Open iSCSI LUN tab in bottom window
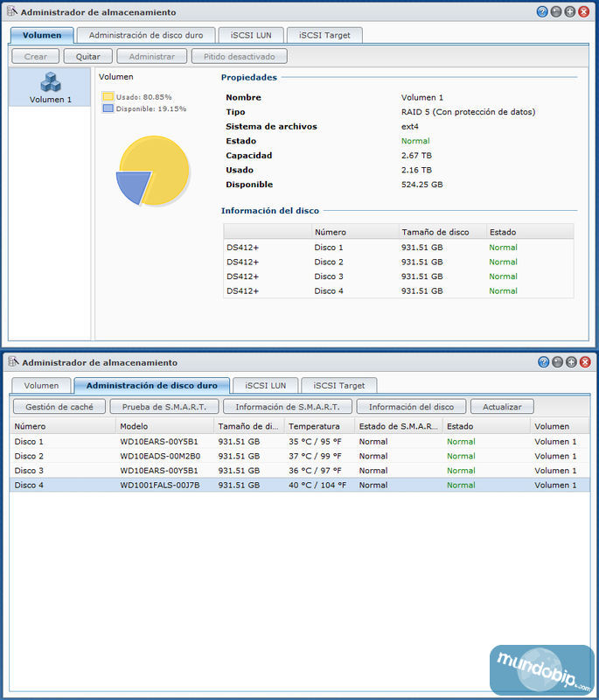 (x=265, y=386)
